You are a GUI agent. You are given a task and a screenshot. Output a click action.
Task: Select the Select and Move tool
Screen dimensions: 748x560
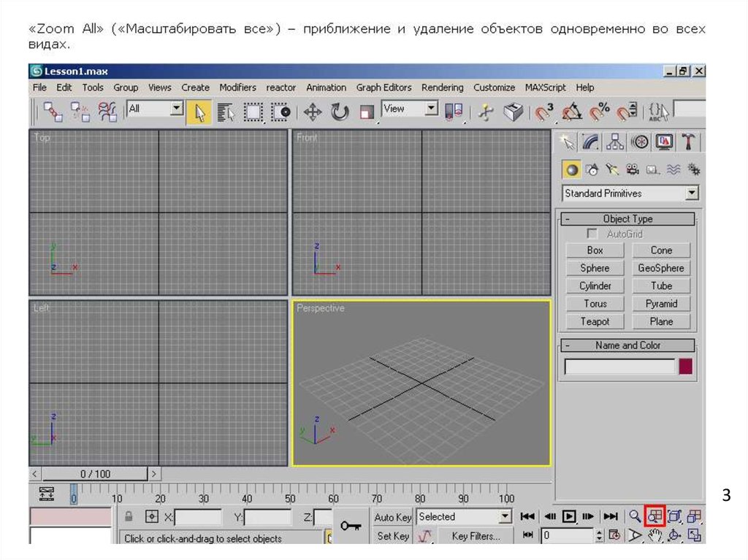[x=313, y=112]
